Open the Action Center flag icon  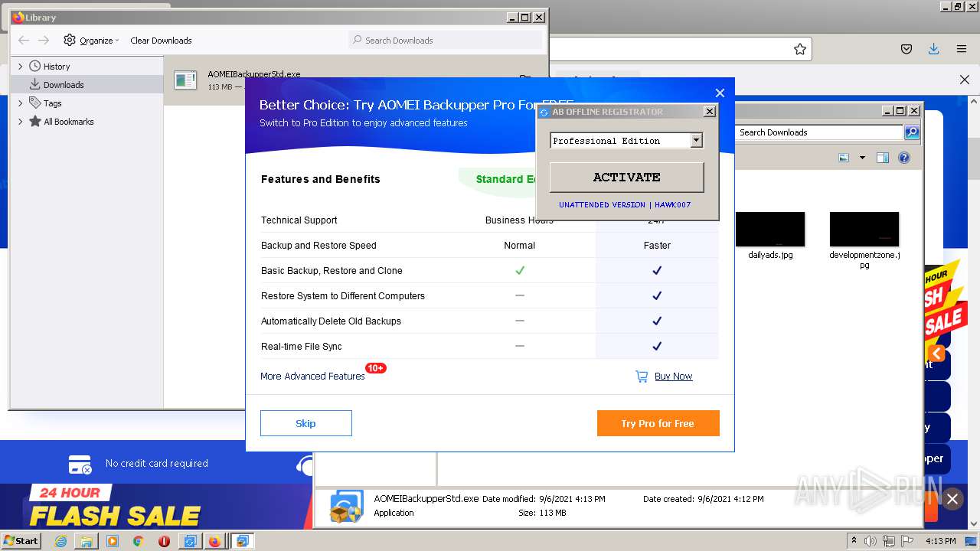click(907, 540)
